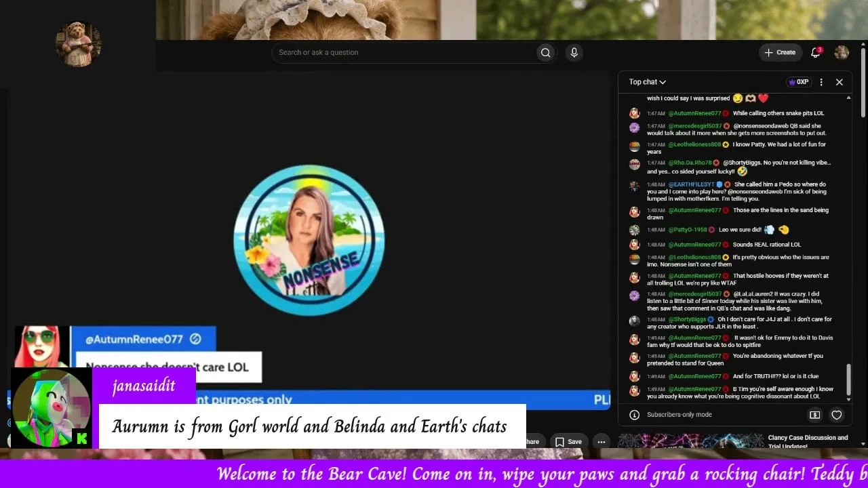The image size is (868, 488).
Task: Click the Subscribers-only mode info icon
Action: point(634,415)
